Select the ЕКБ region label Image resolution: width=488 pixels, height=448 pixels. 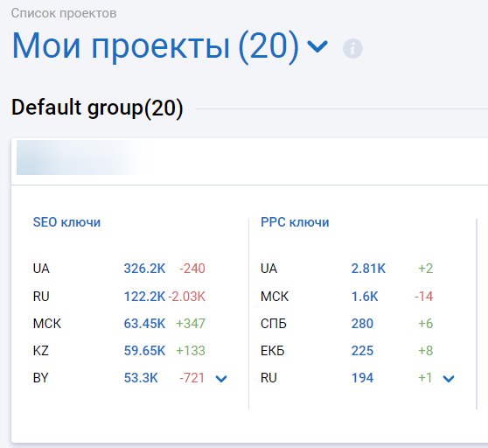point(273,351)
